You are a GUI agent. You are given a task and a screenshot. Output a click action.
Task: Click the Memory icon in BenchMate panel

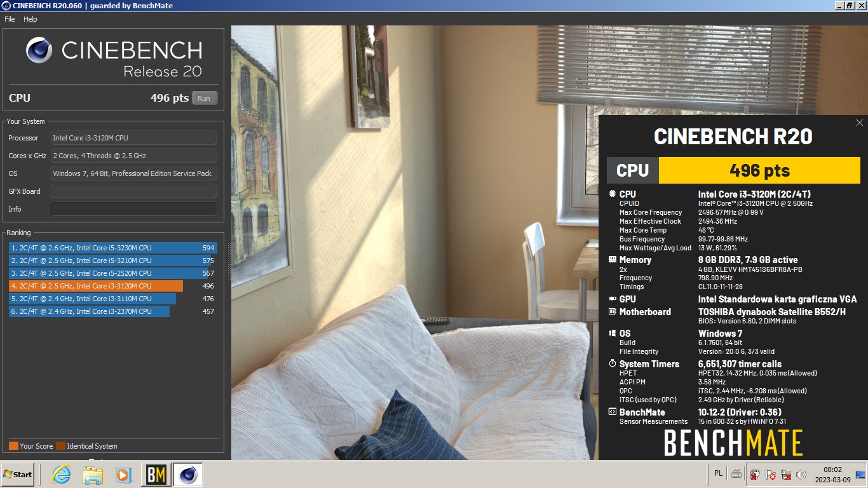pos(613,260)
